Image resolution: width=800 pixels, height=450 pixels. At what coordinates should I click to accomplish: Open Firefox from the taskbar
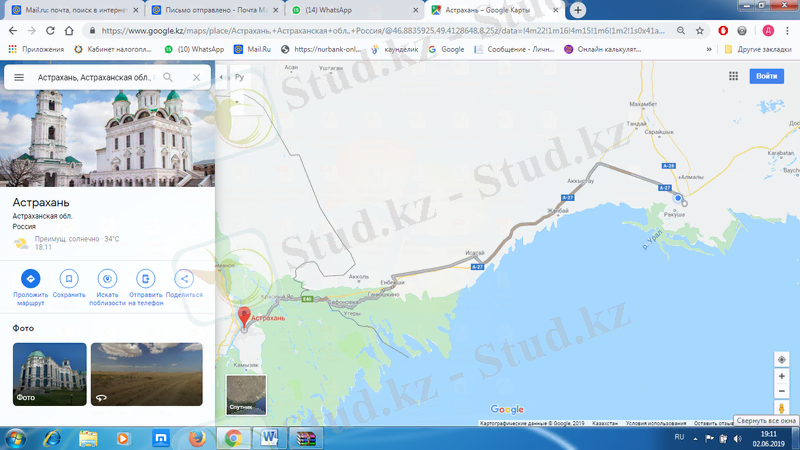[x=197, y=438]
